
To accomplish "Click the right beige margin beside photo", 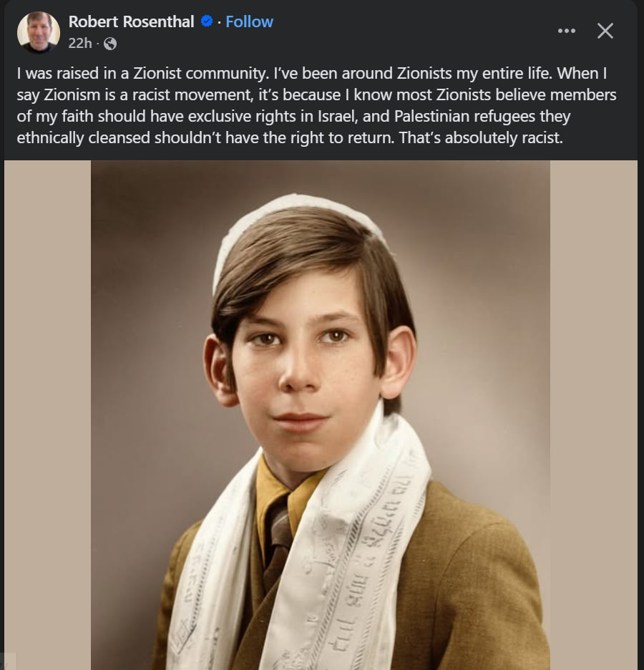I will 594,415.
